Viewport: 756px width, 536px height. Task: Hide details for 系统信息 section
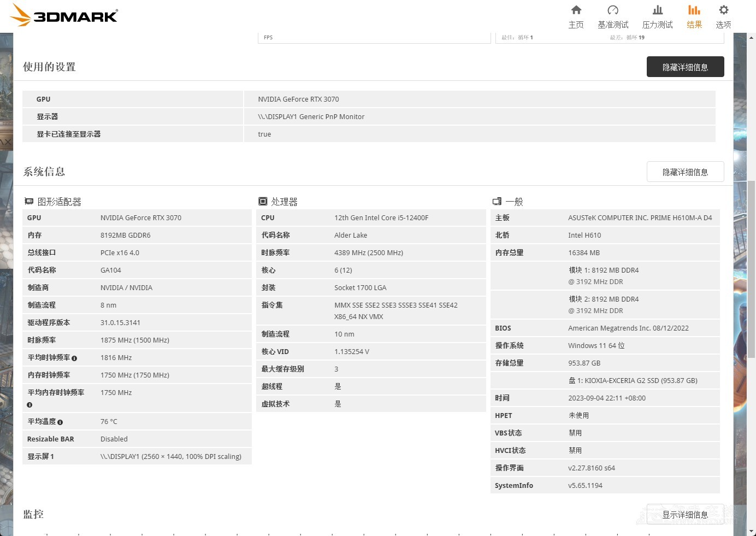pos(685,172)
